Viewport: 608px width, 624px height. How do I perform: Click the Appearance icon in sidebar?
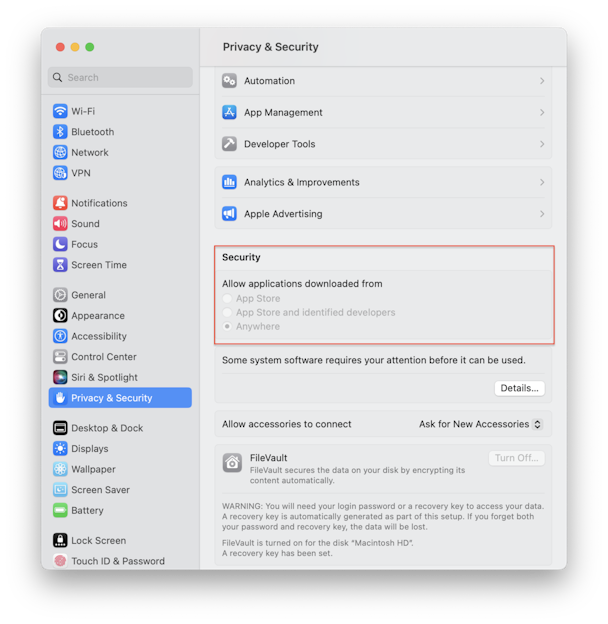[60, 316]
